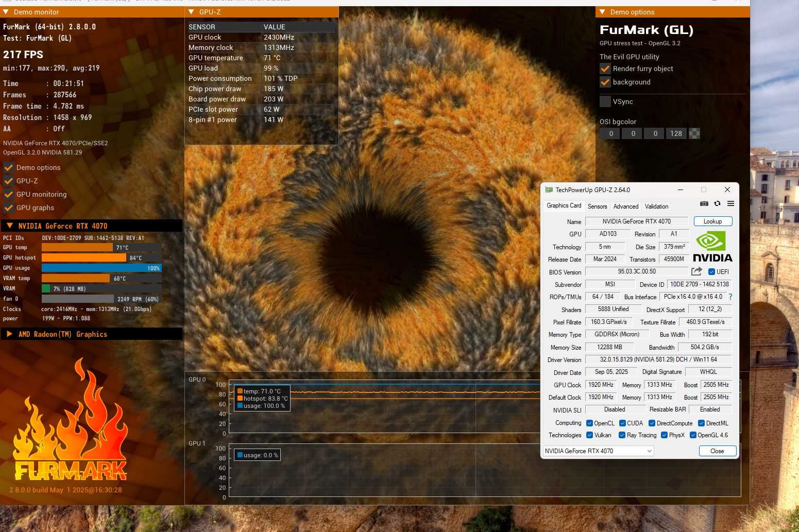Click the GPU-Z title bar app icon
Screen dimensions: 799x532
[549, 190]
